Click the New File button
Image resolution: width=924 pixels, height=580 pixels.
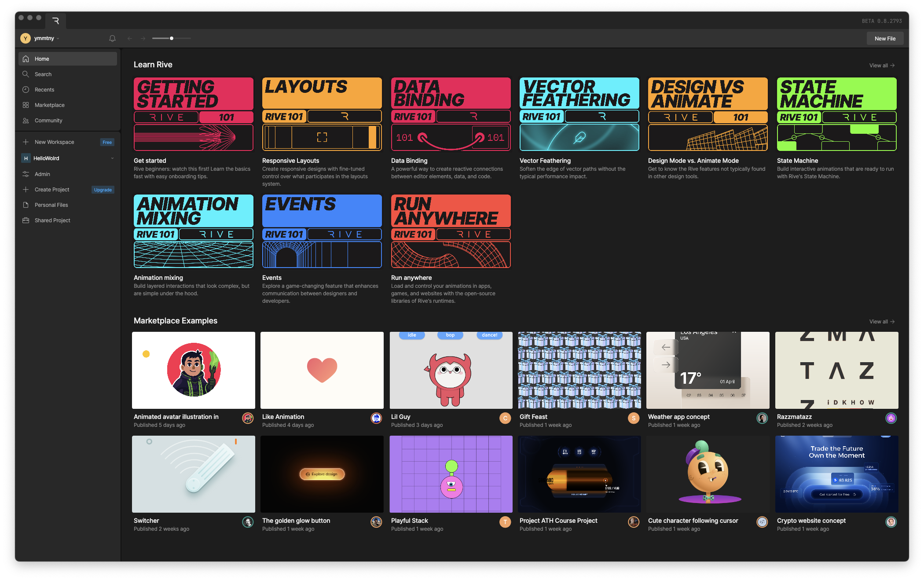[x=885, y=38]
